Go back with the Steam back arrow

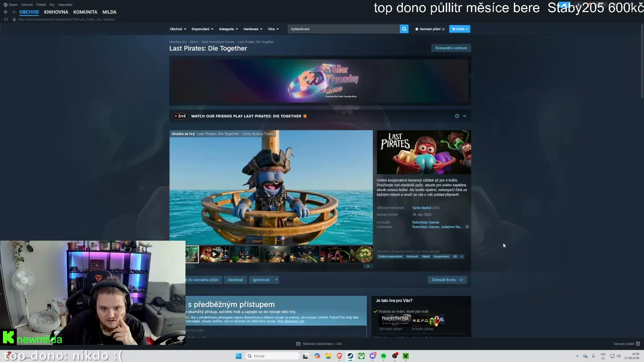click(x=6, y=12)
